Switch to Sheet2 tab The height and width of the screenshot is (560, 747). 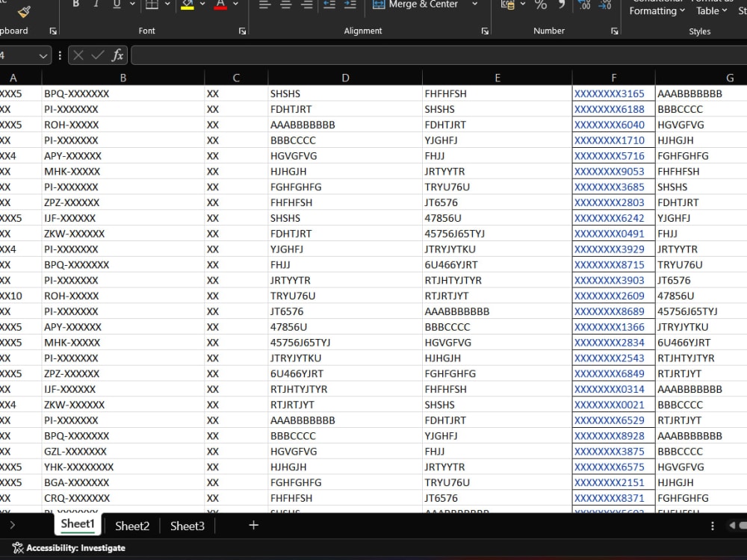coord(132,526)
